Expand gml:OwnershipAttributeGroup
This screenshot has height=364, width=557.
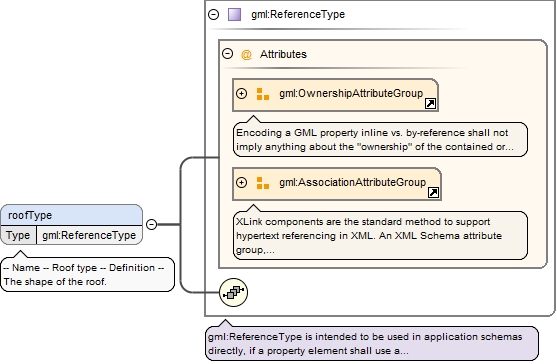242,93
